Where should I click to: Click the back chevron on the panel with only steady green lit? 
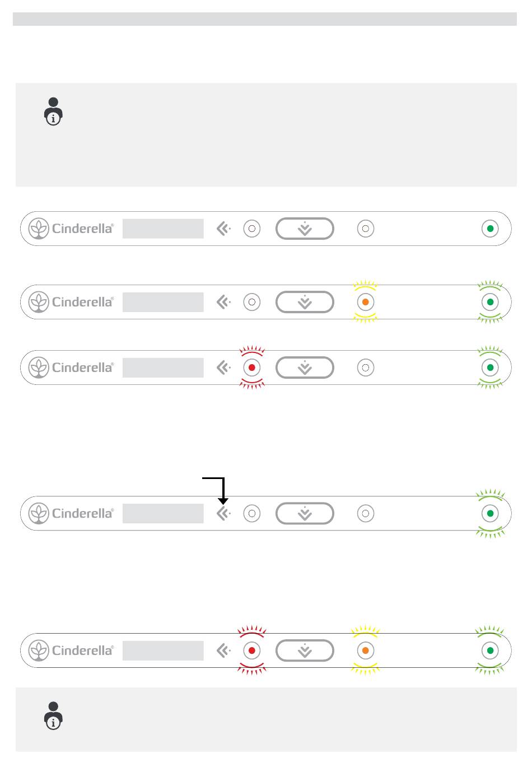click(x=223, y=229)
